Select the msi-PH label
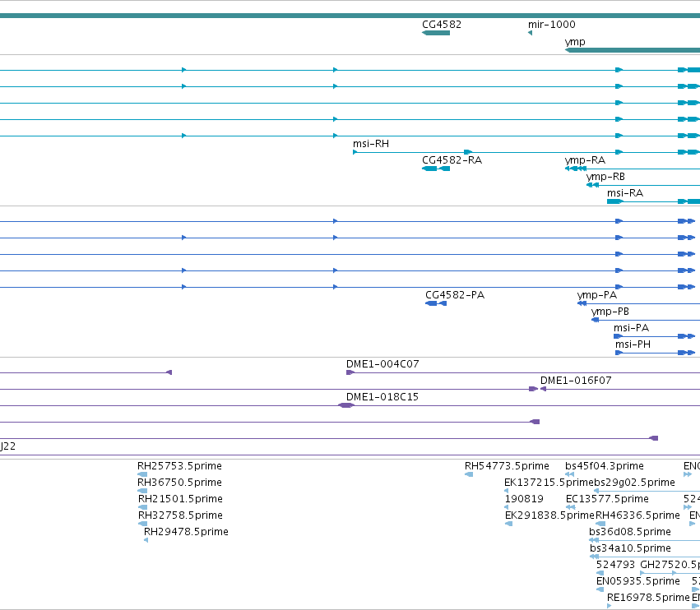Image resolution: width=700 pixels, height=610 pixels. pyautogui.click(x=633, y=344)
